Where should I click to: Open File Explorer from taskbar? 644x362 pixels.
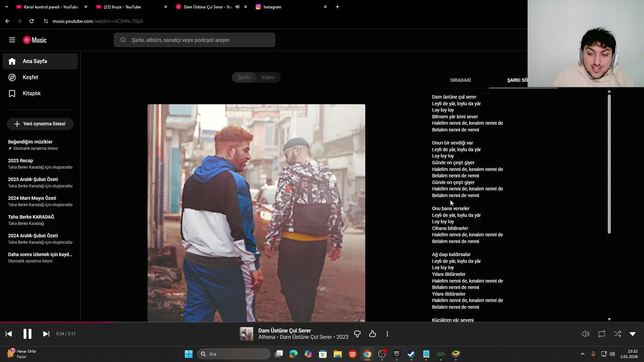(x=338, y=354)
